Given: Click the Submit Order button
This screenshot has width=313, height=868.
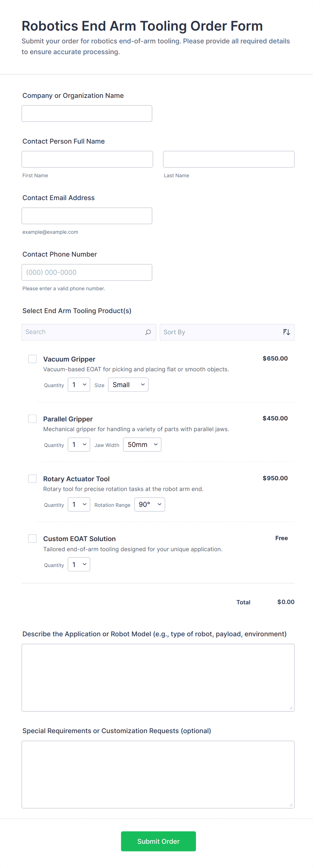Looking at the screenshot, I should tap(158, 841).
